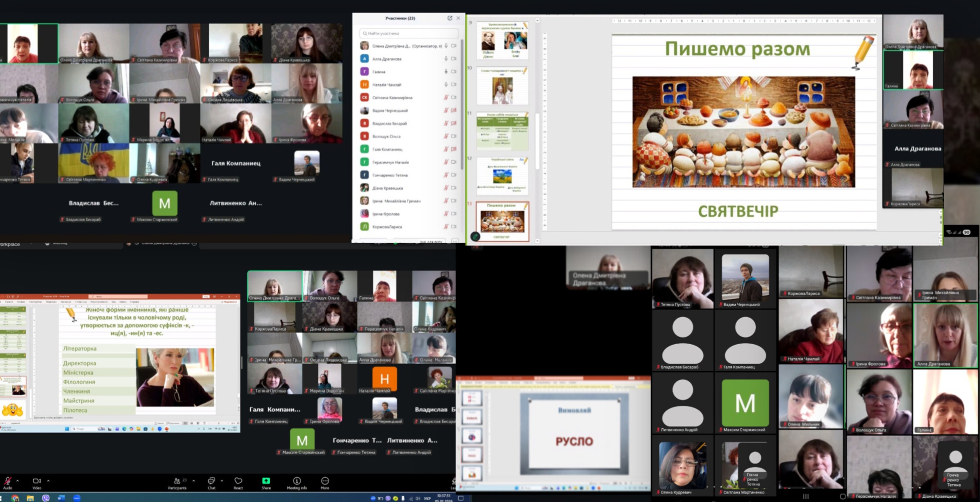The width and height of the screenshot is (980, 502).
Task: Select slide 13 thumbnail Пишемо разом
Action: (x=502, y=221)
